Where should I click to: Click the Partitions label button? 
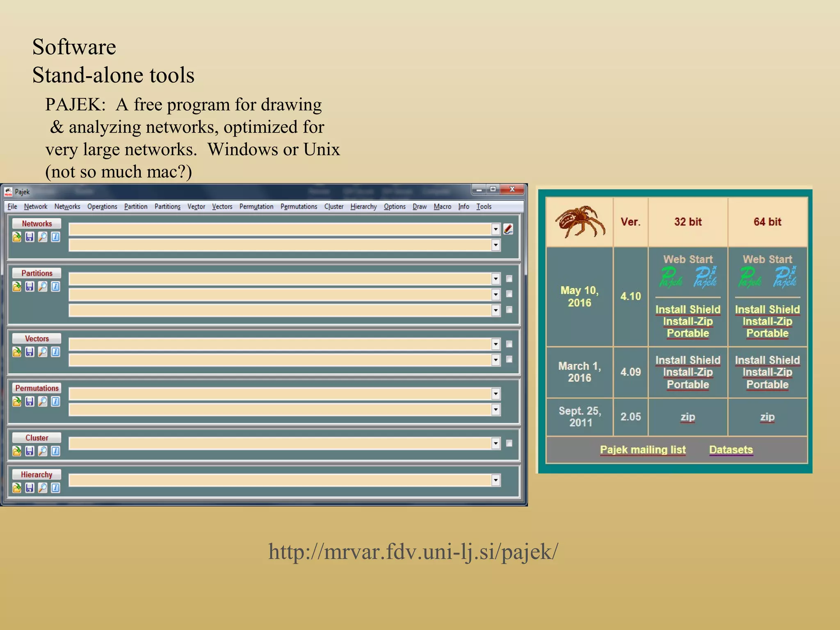pos(37,273)
